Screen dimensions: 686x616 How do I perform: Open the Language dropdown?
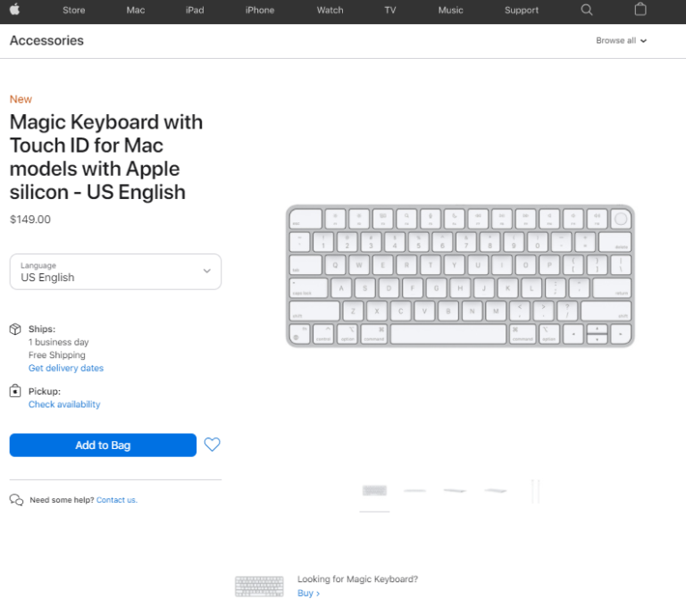click(x=115, y=271)
